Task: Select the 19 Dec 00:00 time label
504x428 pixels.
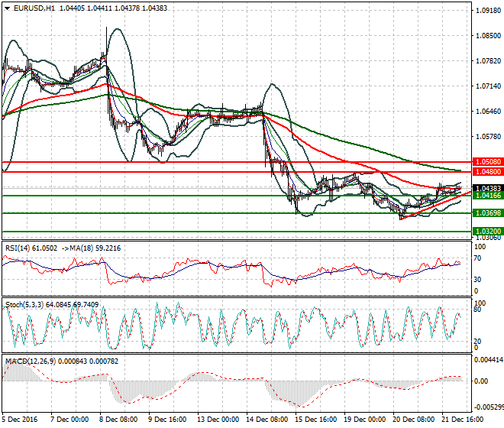Action: pos(363,419)
